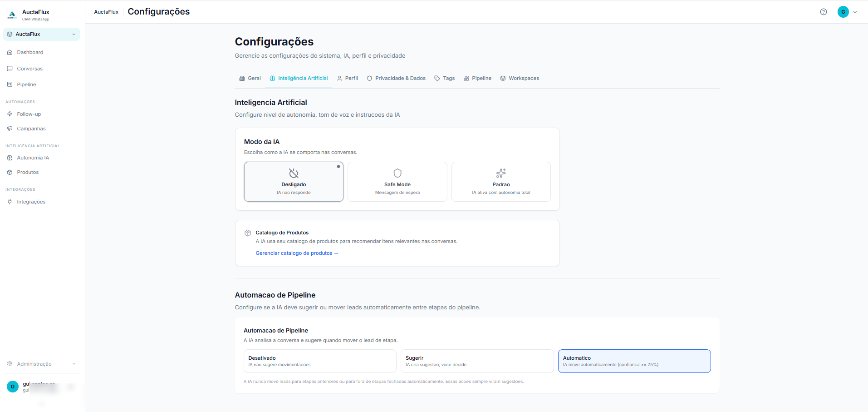Switch to the Privacidade & Dados tab
The image size is (868, 412).
396,78
